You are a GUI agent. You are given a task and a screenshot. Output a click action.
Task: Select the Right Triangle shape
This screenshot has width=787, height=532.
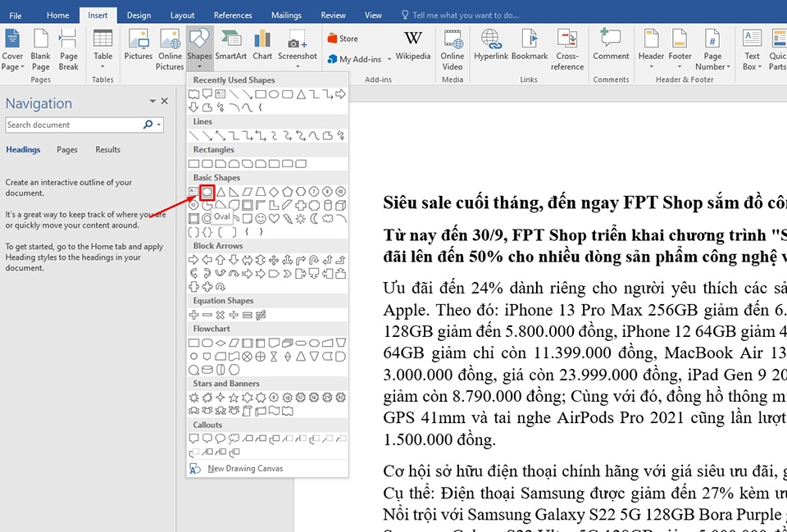(234, 192)
